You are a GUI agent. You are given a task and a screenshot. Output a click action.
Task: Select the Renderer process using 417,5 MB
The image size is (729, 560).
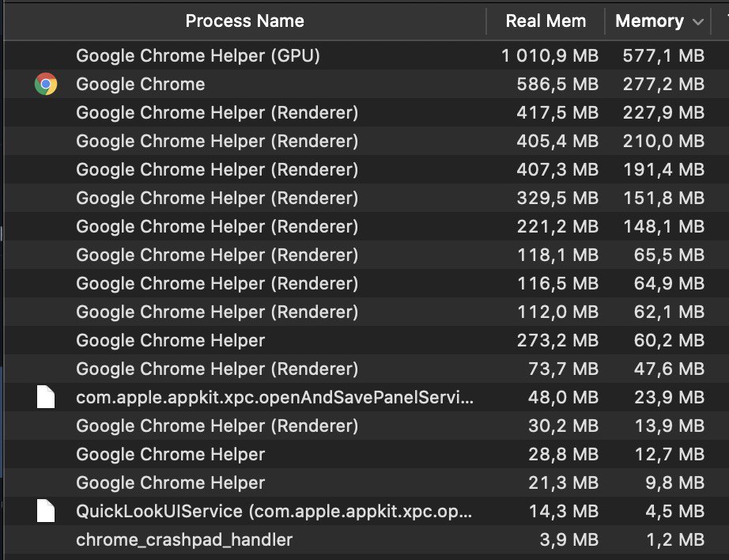[366, 112]
